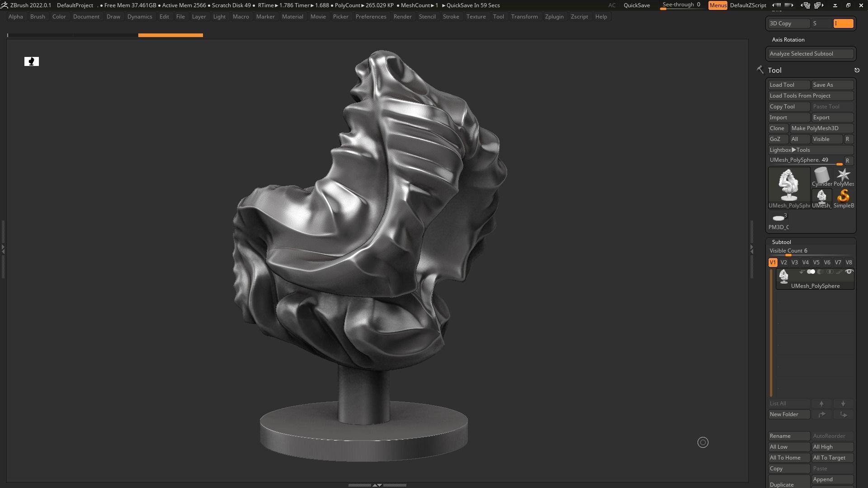Viewport: 868px width, 488px height.
Task: Click the curved arrow move-into-folder up icon
Action: tap(821, 414)
